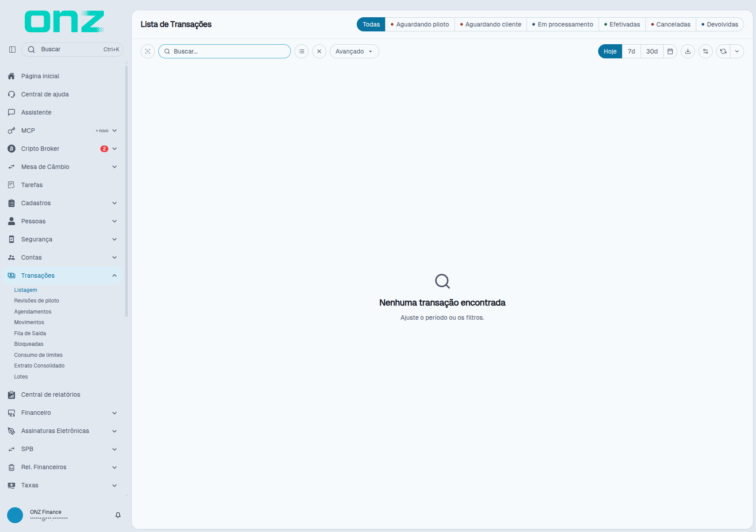Open the Assistente chat

[x=62, y=112]
